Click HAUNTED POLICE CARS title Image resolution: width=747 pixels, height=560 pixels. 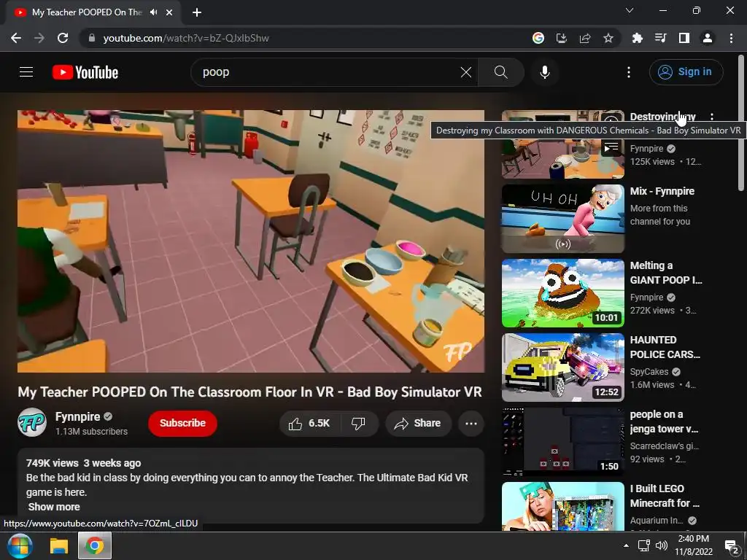665,347
